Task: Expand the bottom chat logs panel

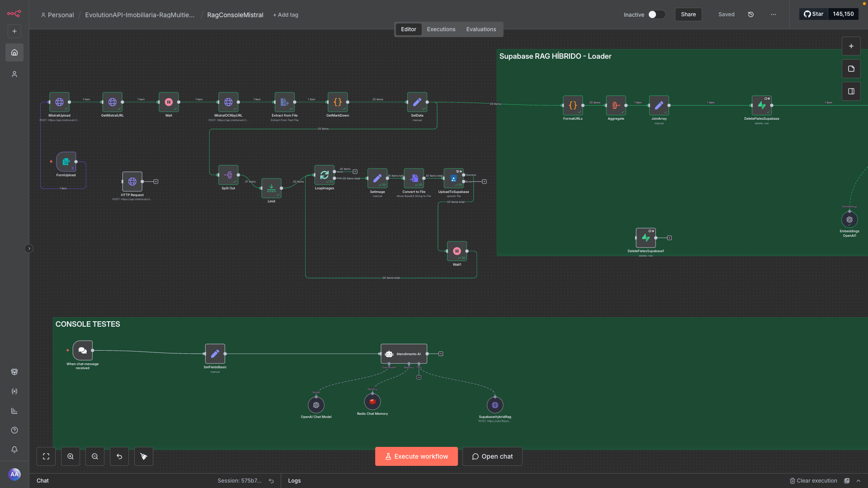Action: click(x=859, y=481)
